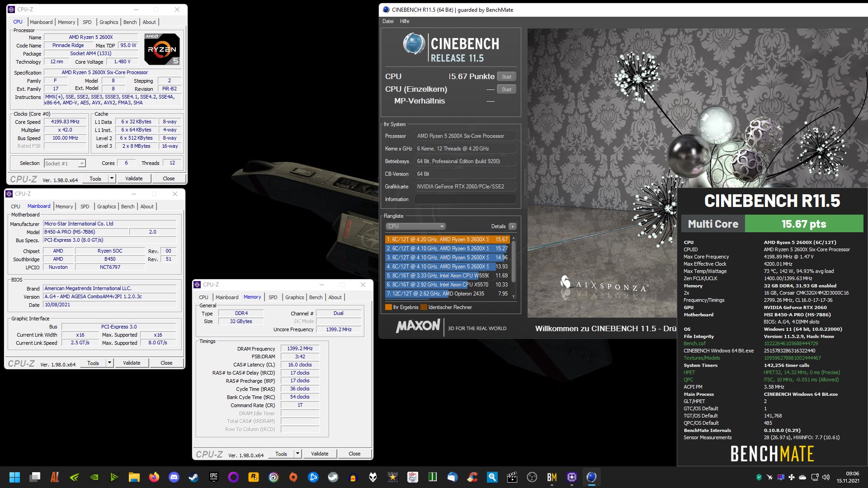
Task: Click Validate in the CPU-Z memory window
Action: click(320, 454)
